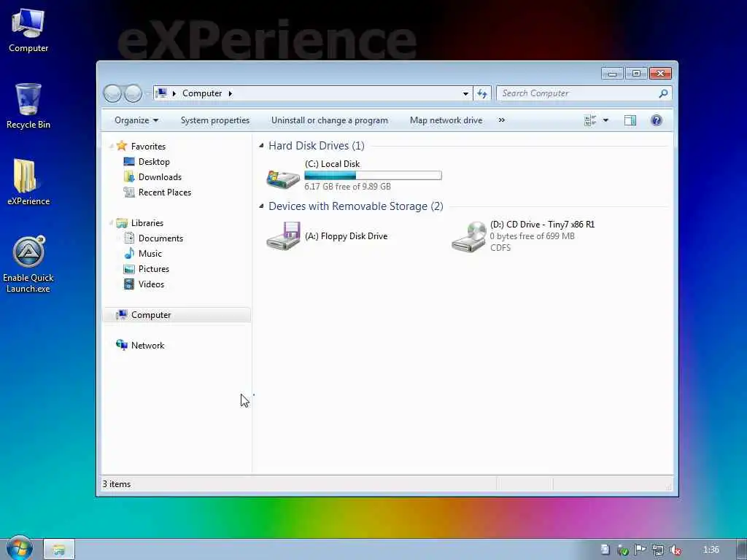Viewport: 747px width, 560px height.
Task: Click "0 bytes free of 699 MB" text
Action: [532, 236]
